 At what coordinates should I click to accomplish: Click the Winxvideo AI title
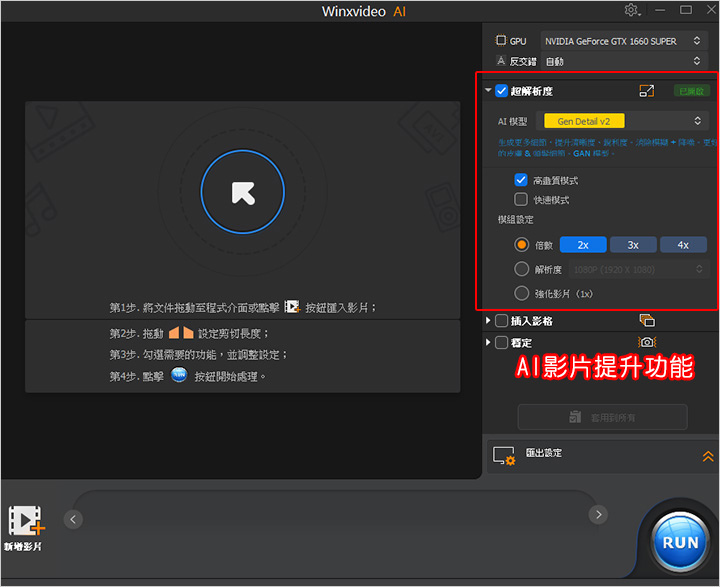[364, 11]
